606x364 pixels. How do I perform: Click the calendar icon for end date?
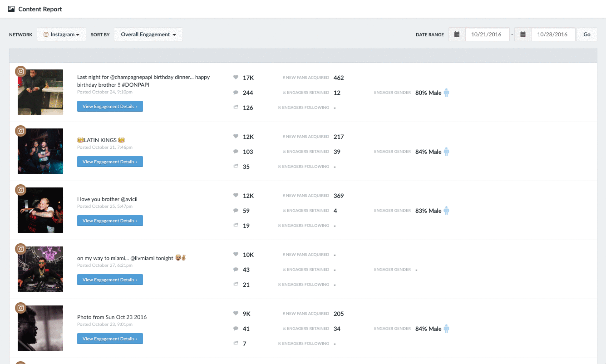pyautogui.click(x=523, y=34)
